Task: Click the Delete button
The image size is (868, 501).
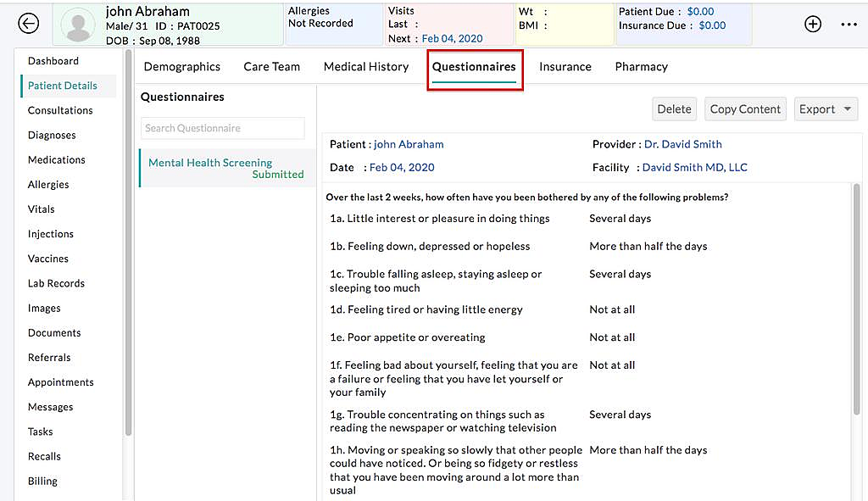Action: tap(674, 109)
